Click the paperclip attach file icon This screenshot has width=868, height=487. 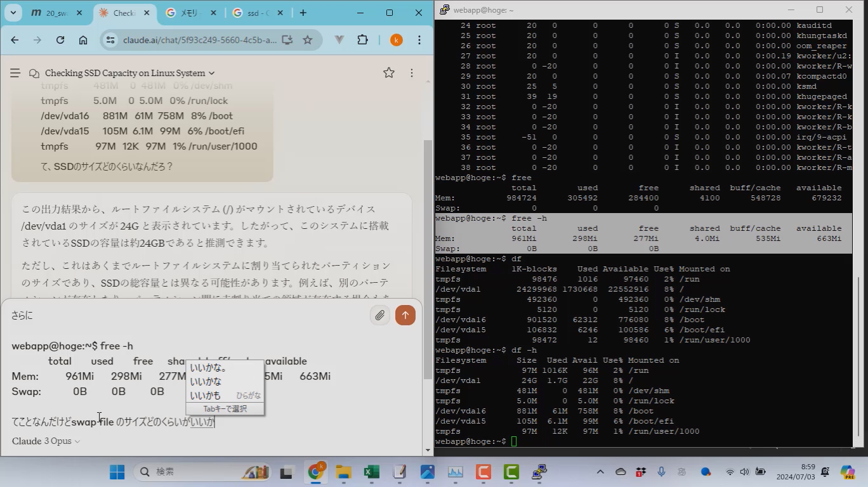(379, 315)
